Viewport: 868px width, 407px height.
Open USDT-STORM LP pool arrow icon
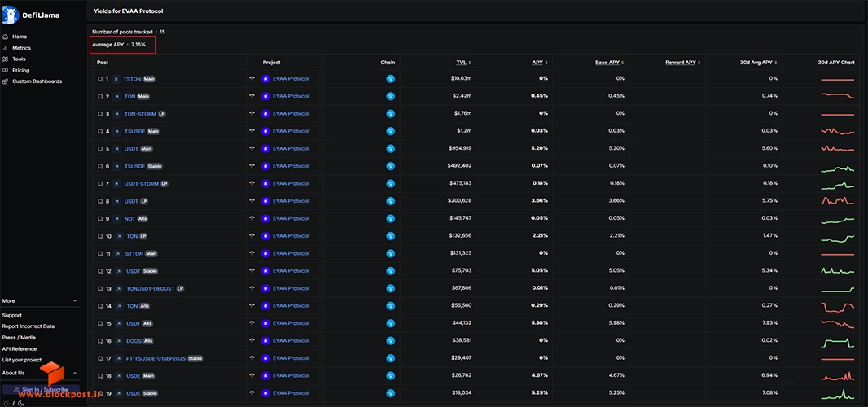coord(116,184)
